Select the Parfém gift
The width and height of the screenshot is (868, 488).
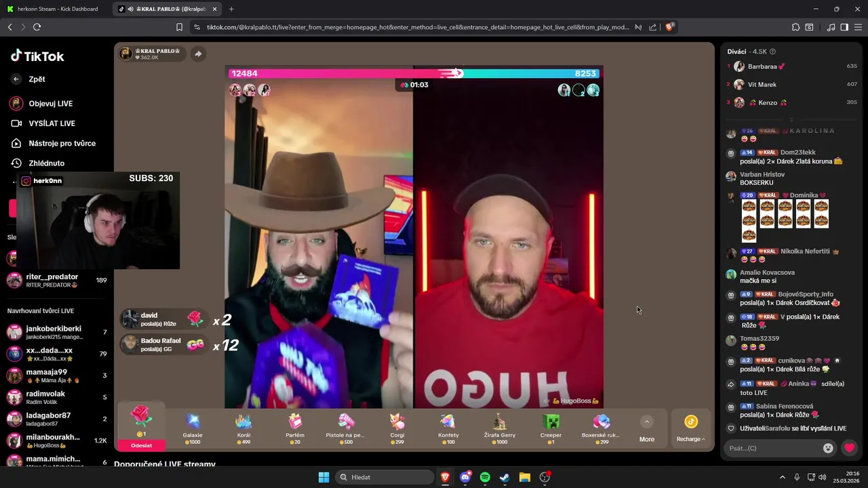pos(295,428)
